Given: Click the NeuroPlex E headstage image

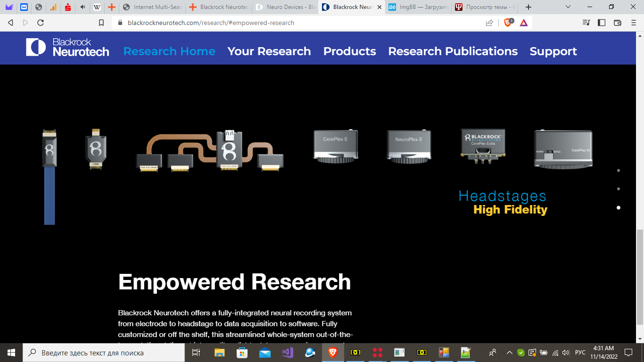Looking at the screenshot, I should (x=409, y=146).
